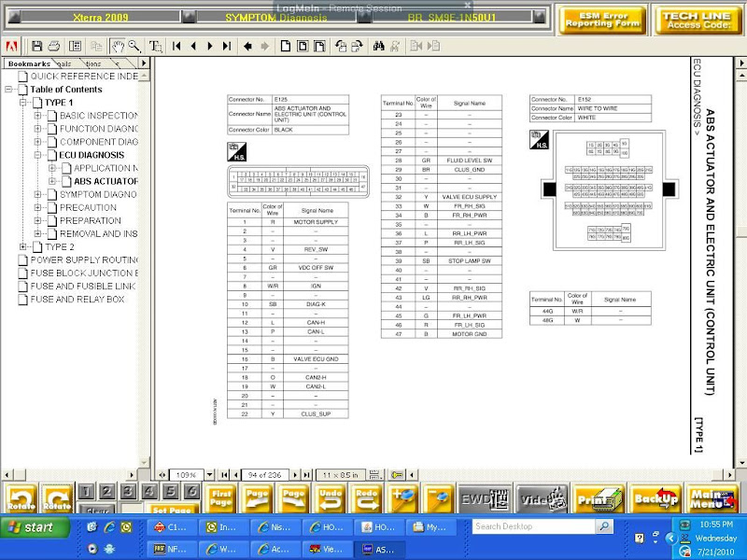Open Find using the binoculars icon
This screenshot has width=747, height=560.
[x=380, y=46]
